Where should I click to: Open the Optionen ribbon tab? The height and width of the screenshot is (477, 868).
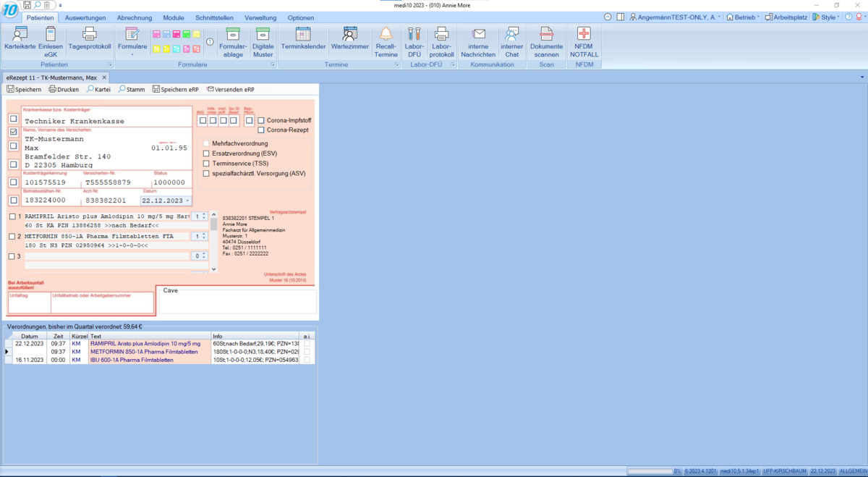(x=301, y=17)
